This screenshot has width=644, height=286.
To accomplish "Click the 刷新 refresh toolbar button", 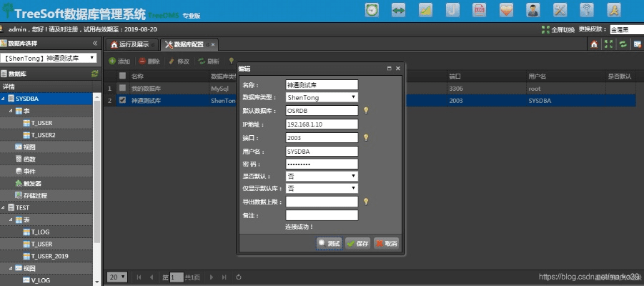I will pos(209,61).
